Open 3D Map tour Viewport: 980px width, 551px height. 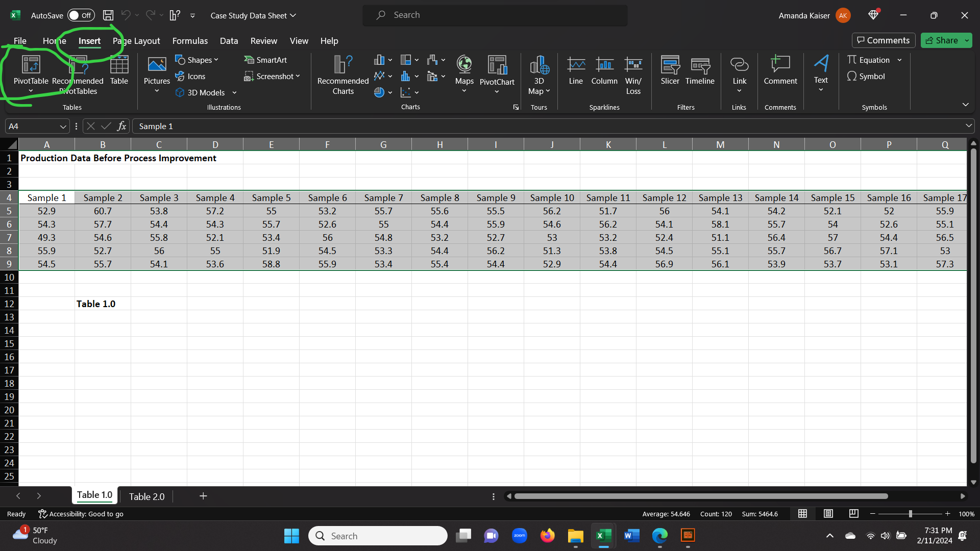539,74
